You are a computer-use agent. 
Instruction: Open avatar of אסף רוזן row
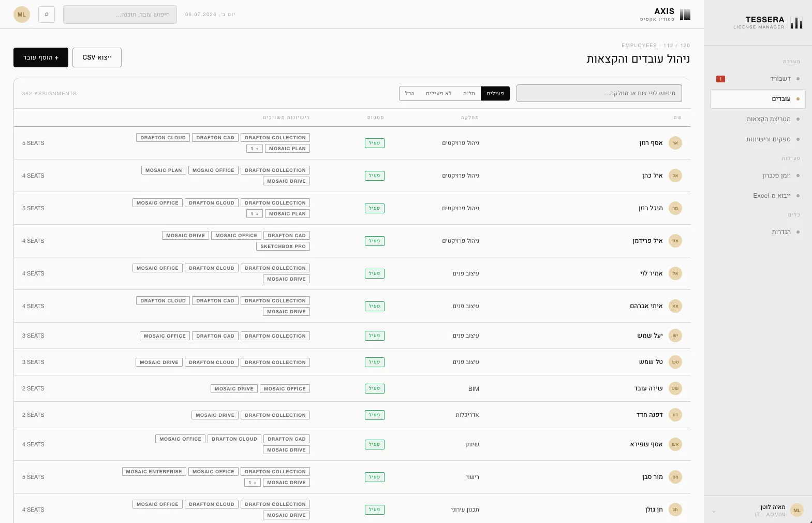coord(675,143)
